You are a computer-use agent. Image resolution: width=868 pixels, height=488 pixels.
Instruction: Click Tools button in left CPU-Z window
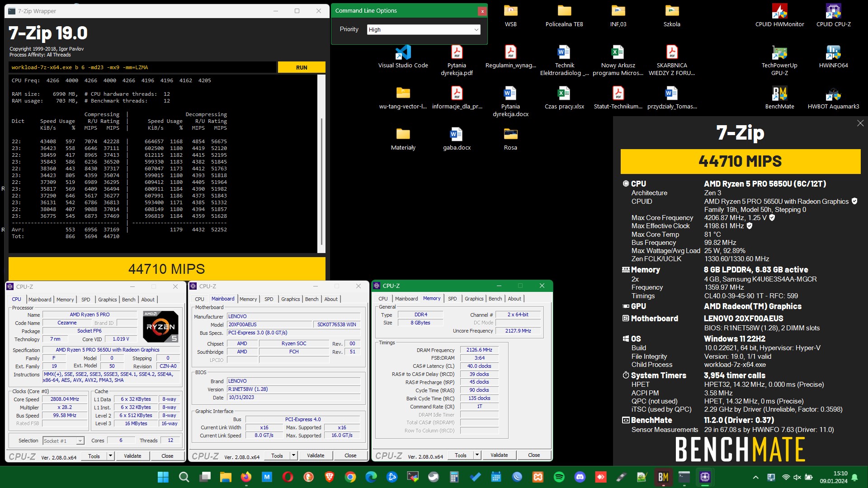pyautogui.click(x=94, y=456)
